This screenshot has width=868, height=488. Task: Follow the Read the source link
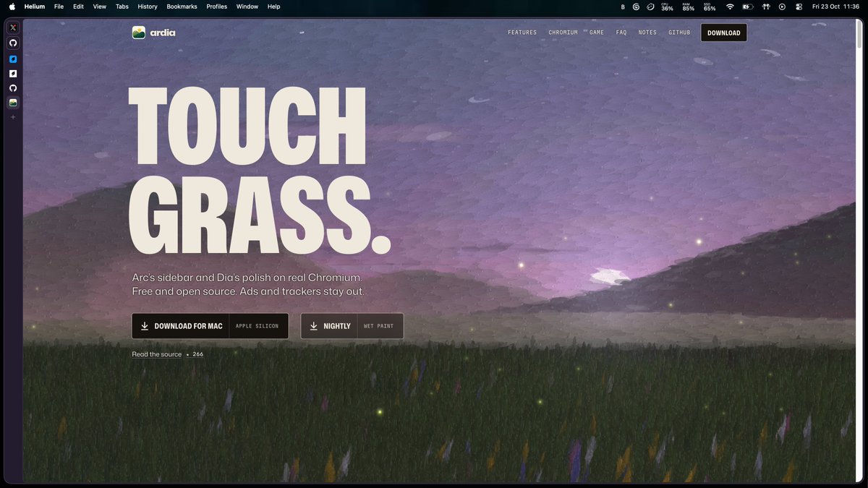coord(157,354)
